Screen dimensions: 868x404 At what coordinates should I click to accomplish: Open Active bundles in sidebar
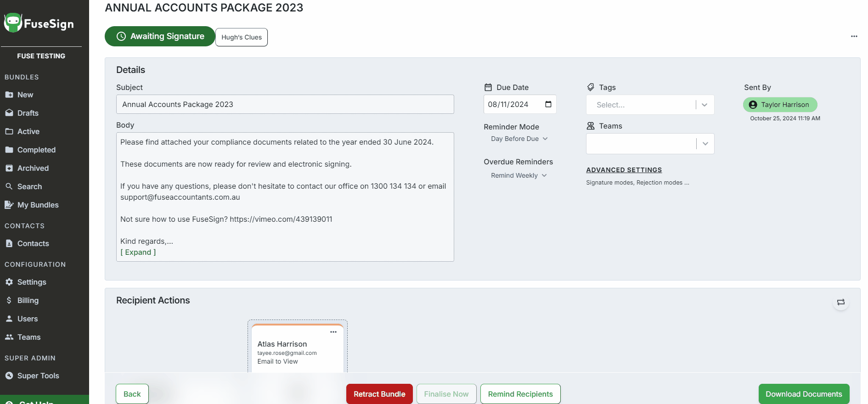[x=28, y=131]
